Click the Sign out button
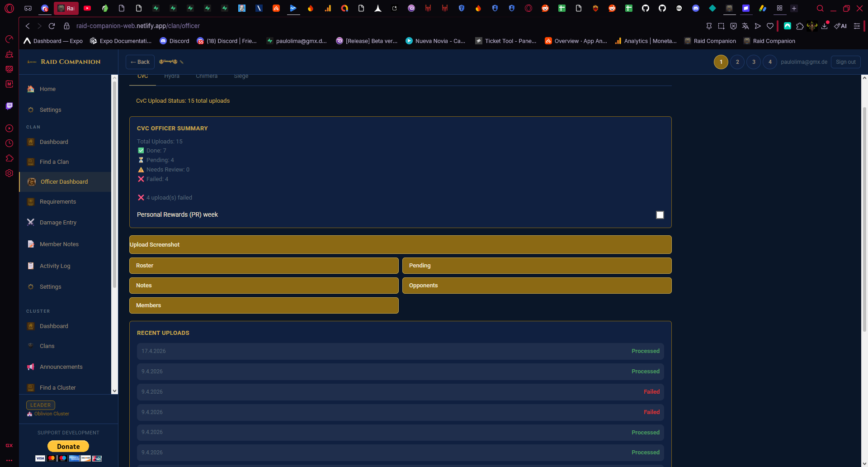868x467 pixels. tap(845, 62)
